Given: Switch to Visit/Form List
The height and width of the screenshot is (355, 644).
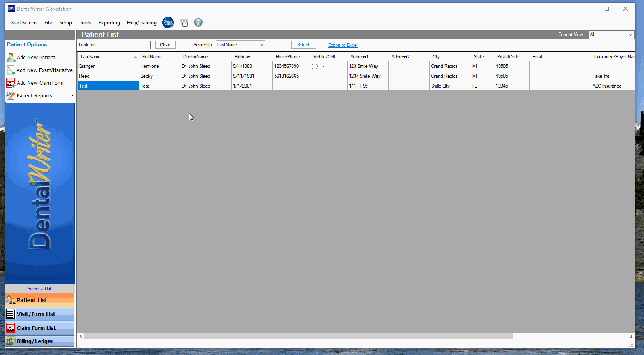Looking at the screenshot, I should pos(40,314).
